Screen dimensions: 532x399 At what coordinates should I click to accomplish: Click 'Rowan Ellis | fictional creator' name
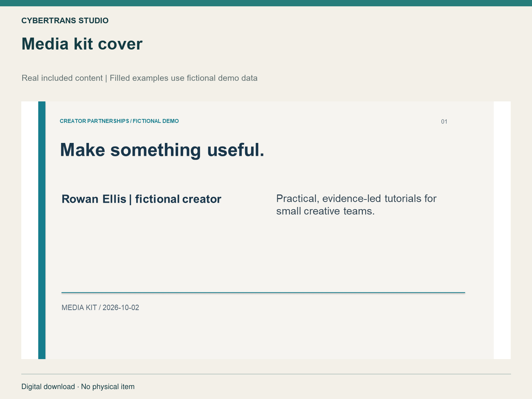141,199
